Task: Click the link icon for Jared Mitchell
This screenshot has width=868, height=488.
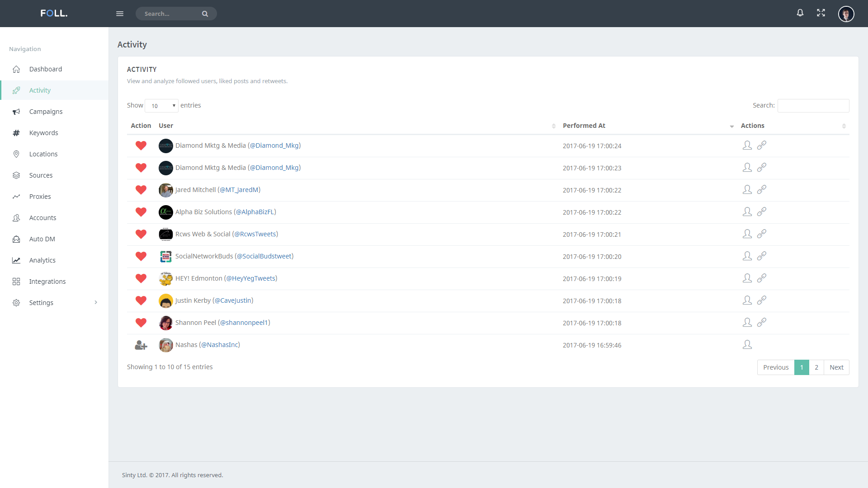Action: tap(762, 189)
